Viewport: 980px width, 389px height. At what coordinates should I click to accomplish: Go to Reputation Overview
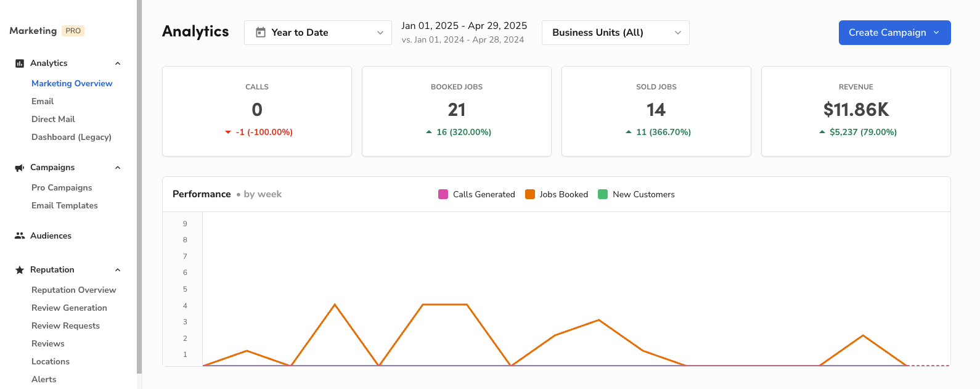74,290
